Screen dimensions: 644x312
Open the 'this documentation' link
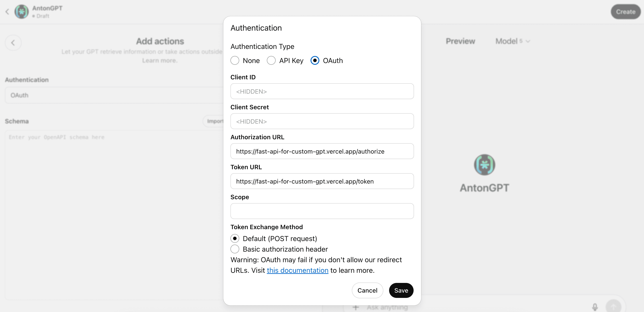coord(297,270)
